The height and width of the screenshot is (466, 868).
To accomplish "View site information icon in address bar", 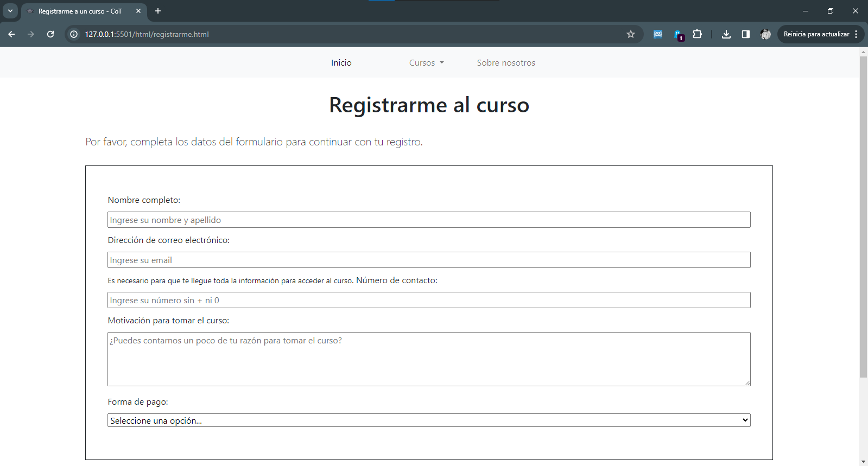I will (74, 34).
